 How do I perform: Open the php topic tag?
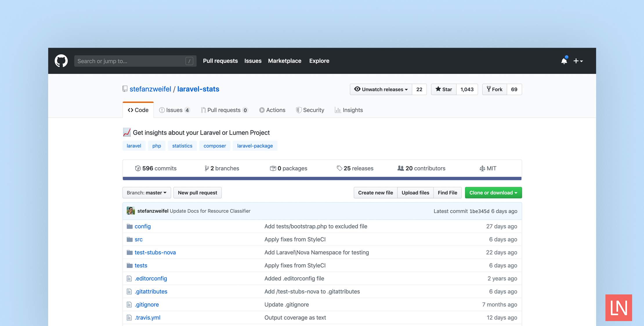[x=157, y=146]
